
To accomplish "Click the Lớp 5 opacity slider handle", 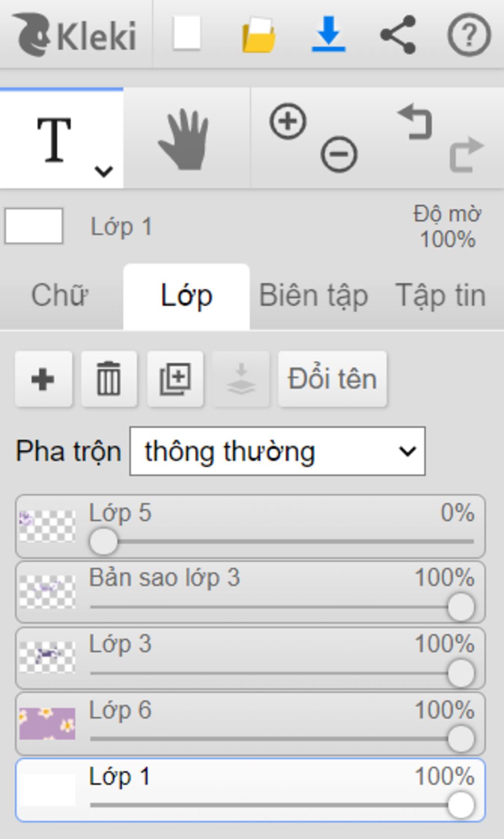I will click(104, 541).
